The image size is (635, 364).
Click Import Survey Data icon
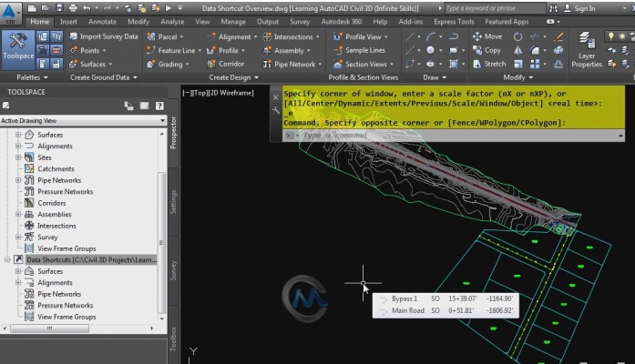pyautogui.click(x=72, y=36)
